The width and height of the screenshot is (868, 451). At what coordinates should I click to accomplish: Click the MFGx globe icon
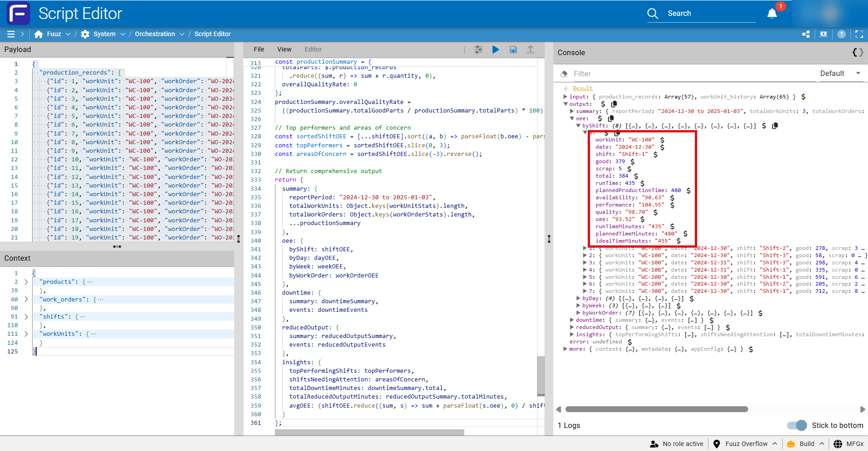[x=838, y=444]
